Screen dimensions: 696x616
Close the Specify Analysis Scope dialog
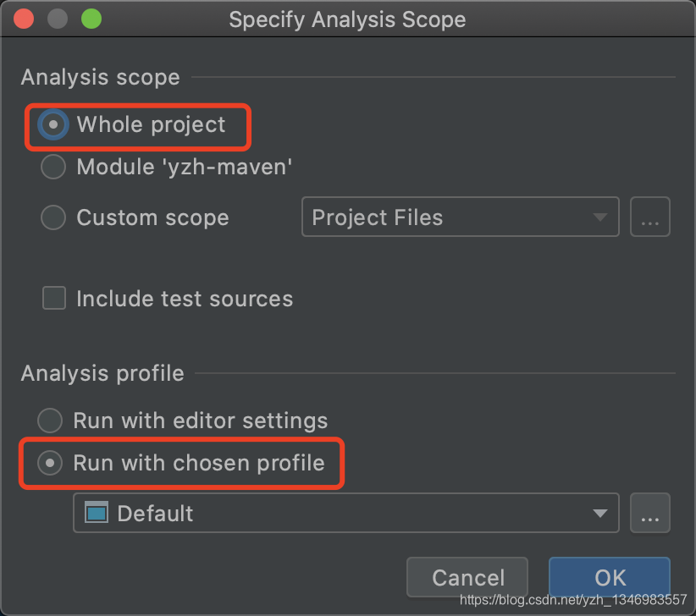(25, 19)
